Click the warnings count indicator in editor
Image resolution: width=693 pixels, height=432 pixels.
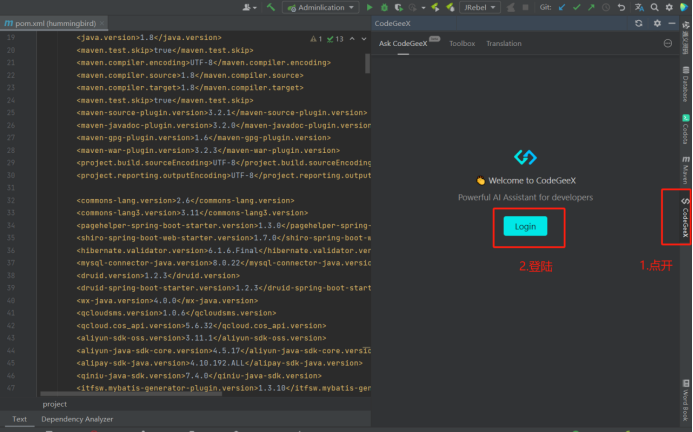click(x=316, y=39)
